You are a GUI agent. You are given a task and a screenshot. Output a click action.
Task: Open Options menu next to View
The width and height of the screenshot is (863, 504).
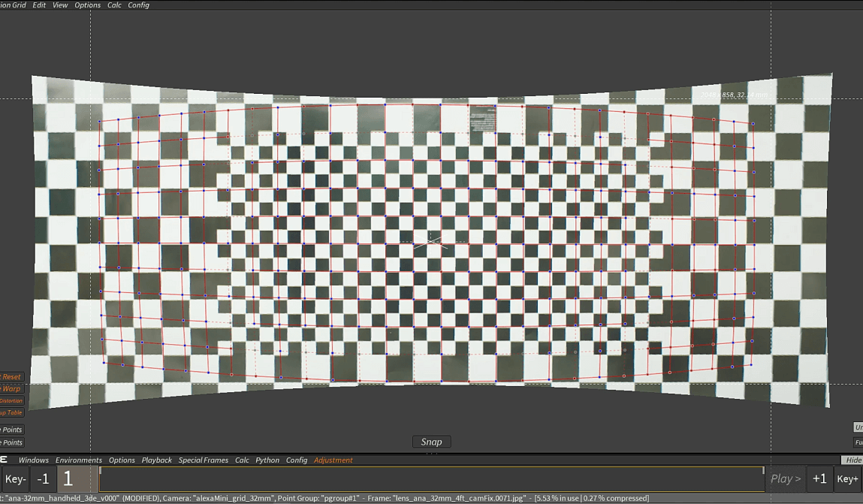click(x=88, y=5)
